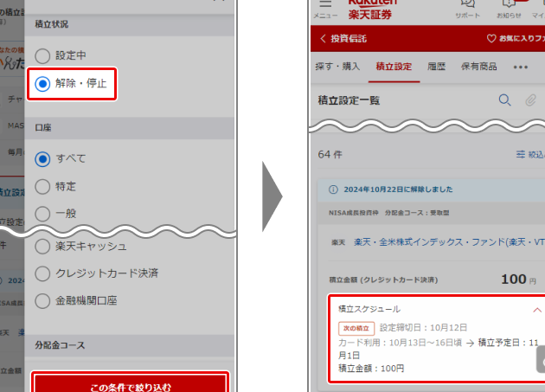545x392 pixels.
Task: Select the 解除・停止 radio button
Action: coord(42,84)
